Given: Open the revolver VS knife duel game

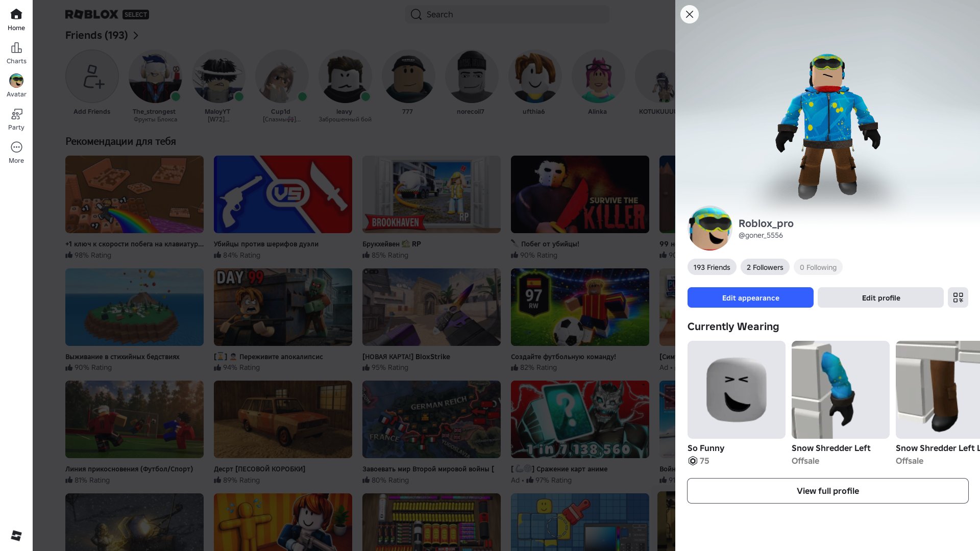Looking at the screenshot, I should point(283,194).
